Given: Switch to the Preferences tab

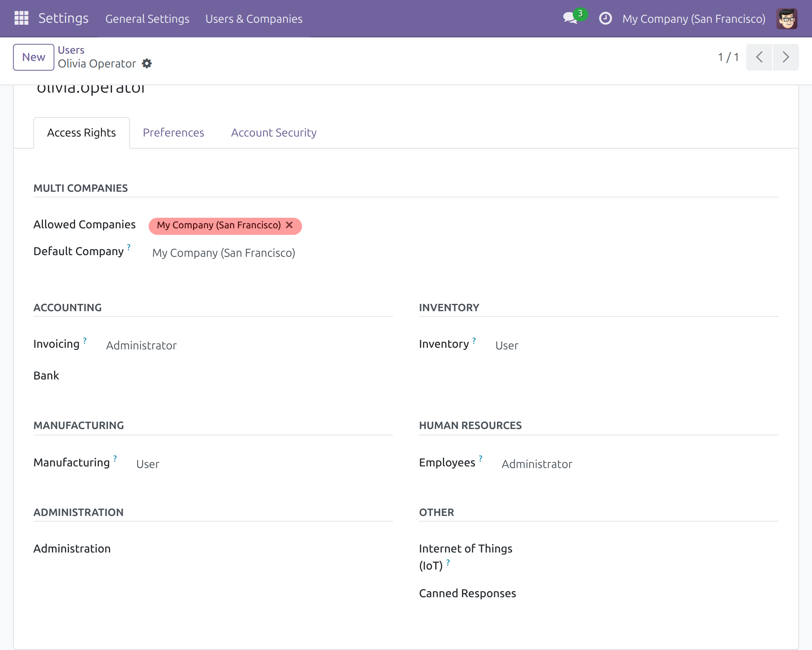Looking at the screenshot, I should pyautogui.click(x=173, y=133).
